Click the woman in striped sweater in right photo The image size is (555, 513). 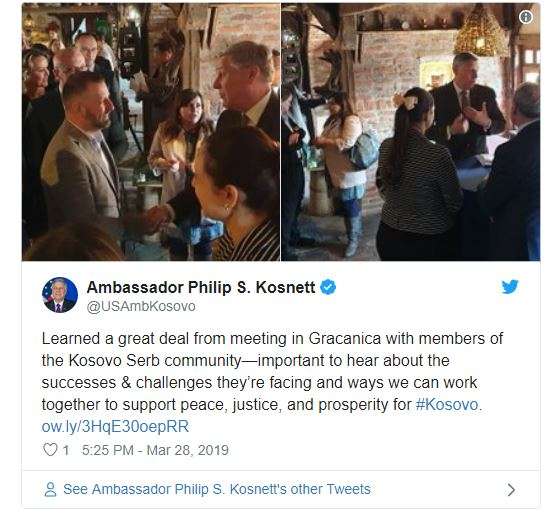tap(418, 173)
